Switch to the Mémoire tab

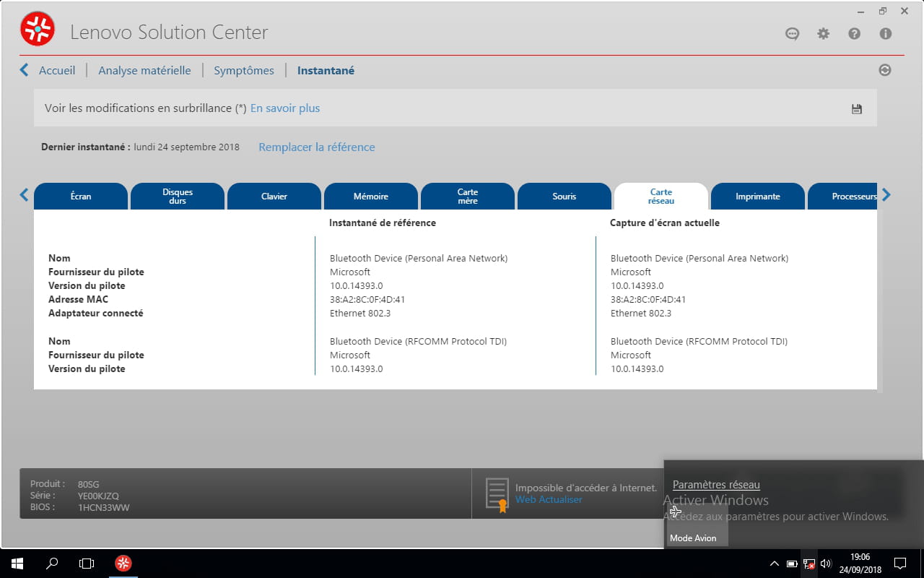click(x=371, y=197)
